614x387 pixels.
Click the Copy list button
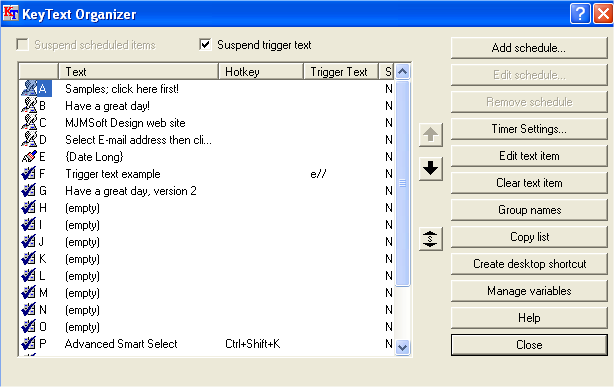click(529, 237)
